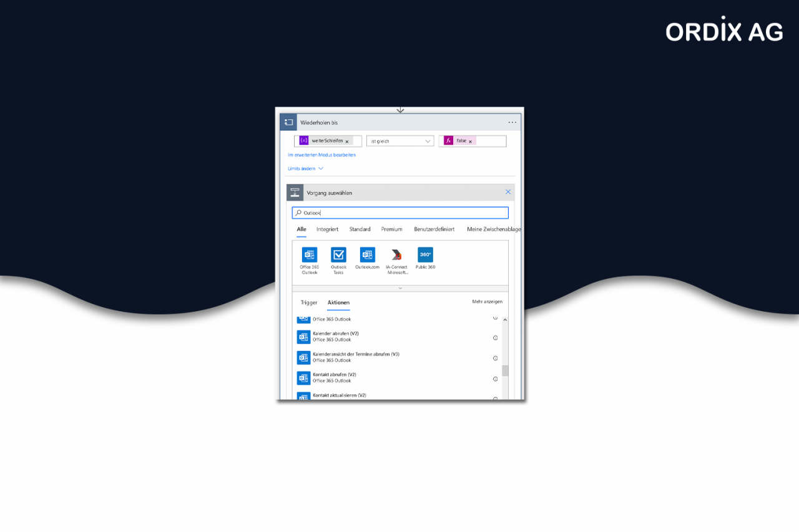
Task: Click the Mehr anzeigen link
Action: pyautogui.click(x=488, y=302)
